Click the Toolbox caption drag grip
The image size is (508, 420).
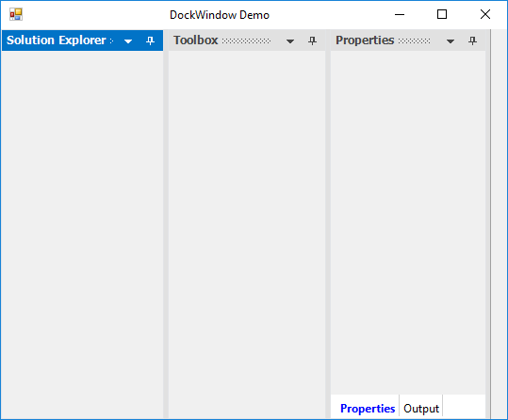tap(246, 40)
